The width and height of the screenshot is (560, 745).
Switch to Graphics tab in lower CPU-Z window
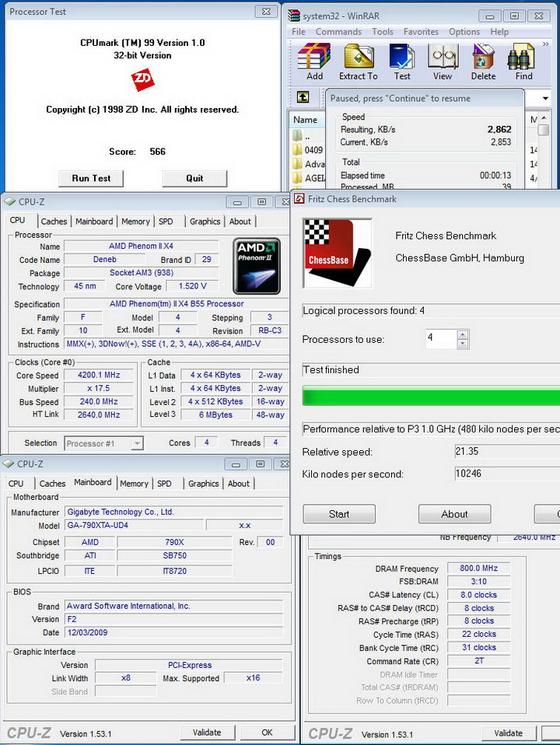[204, 484]
